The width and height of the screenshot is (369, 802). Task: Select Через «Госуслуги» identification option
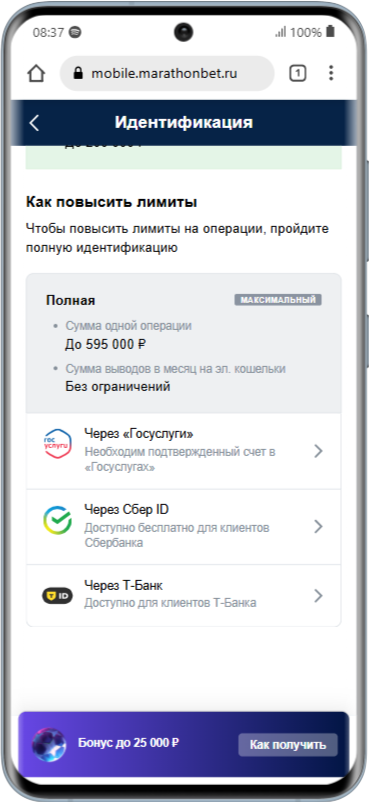pyautogui.click(x=184, y=451)
